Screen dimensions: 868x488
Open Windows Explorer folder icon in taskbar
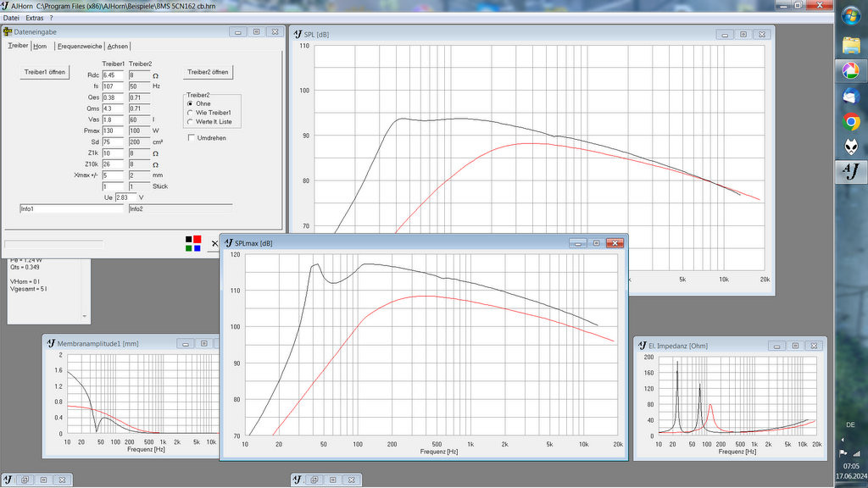[x=850, y=44]
